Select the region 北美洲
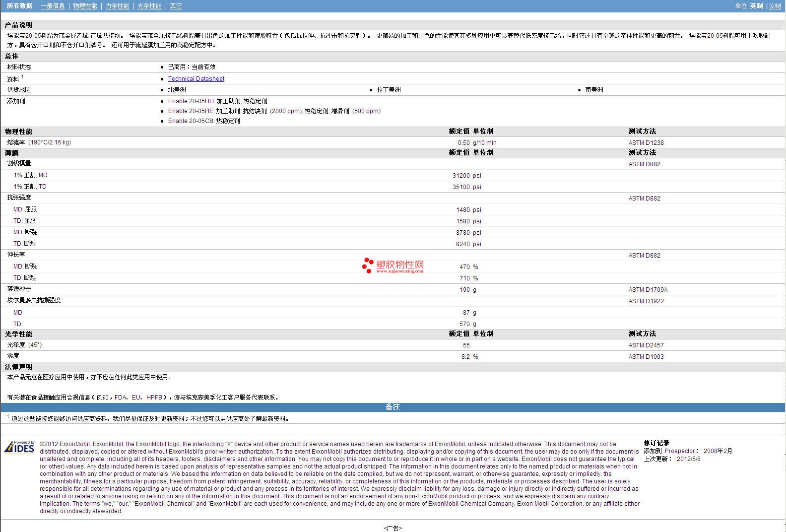786x532 pixels. [x=177, y=90]
